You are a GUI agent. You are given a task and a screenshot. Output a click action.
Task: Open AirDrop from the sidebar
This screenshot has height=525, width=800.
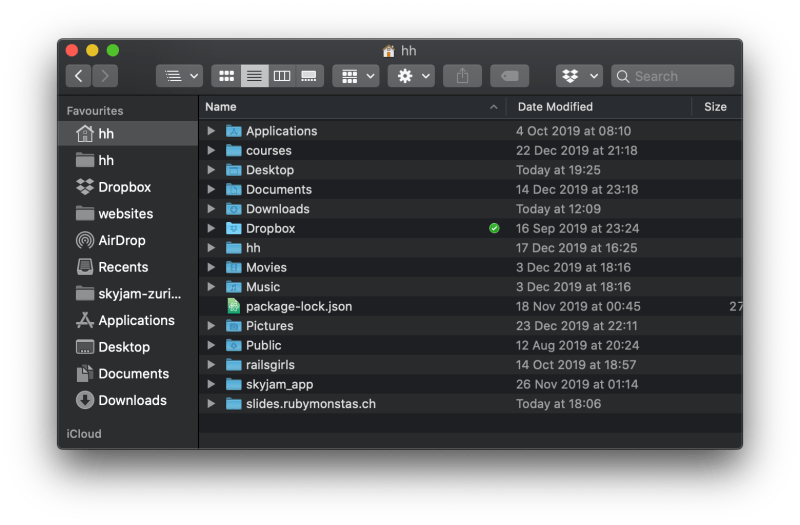tap(128, 240)
